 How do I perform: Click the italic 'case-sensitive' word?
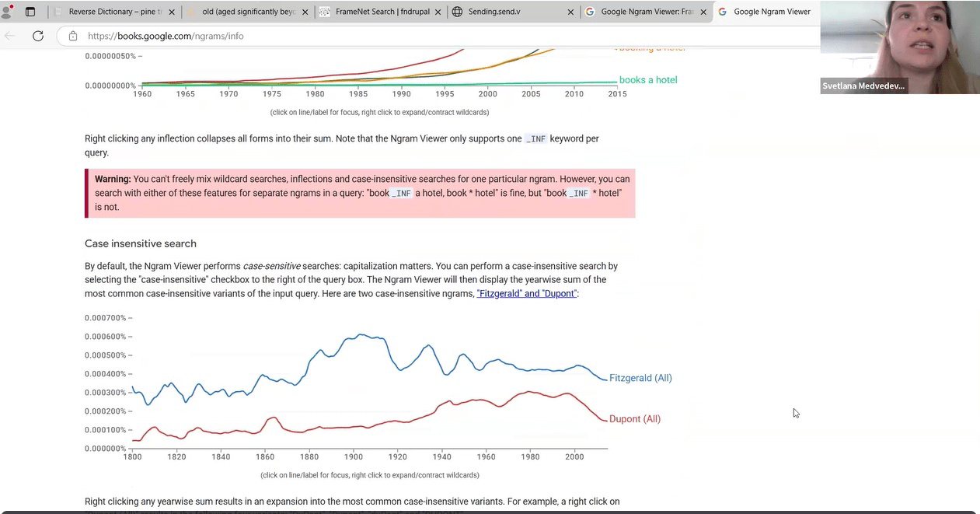click(272, 266)
